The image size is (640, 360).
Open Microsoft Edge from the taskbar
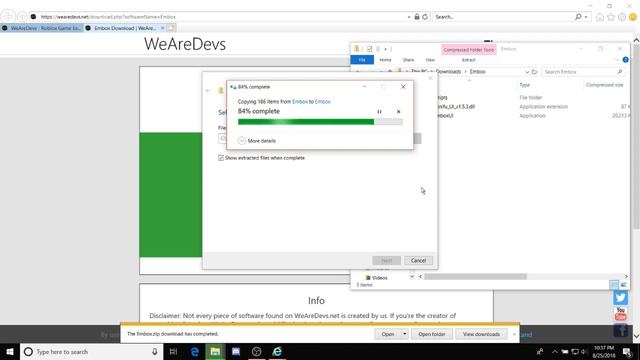(194, 351)
